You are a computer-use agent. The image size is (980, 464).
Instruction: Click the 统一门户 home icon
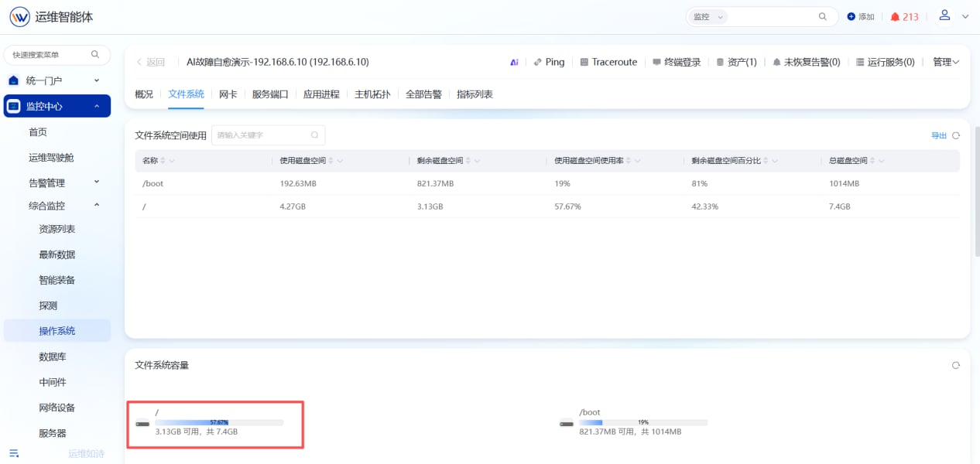click(x=14, y=80)
